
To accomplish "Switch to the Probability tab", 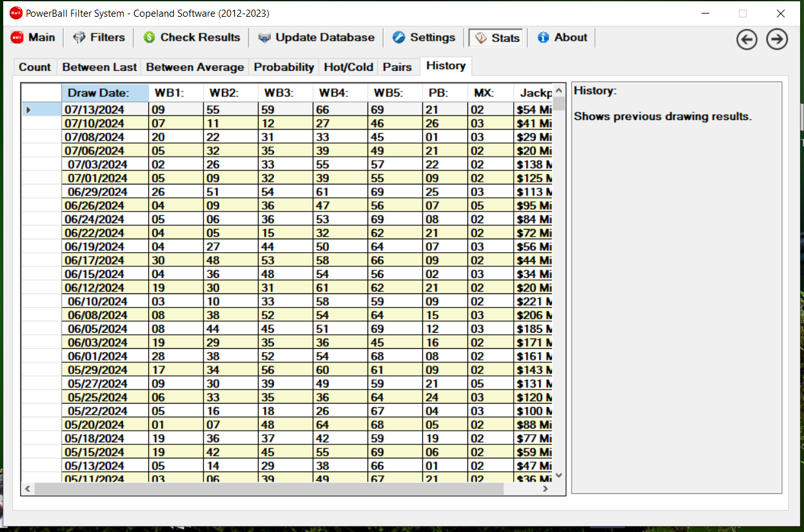I will pos(284,67).
